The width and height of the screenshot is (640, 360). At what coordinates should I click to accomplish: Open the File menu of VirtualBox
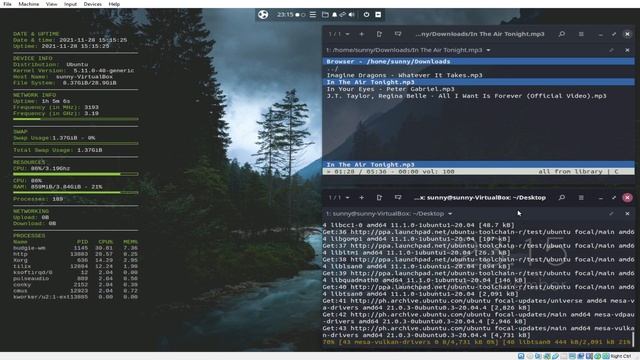[x=7, y=4]
